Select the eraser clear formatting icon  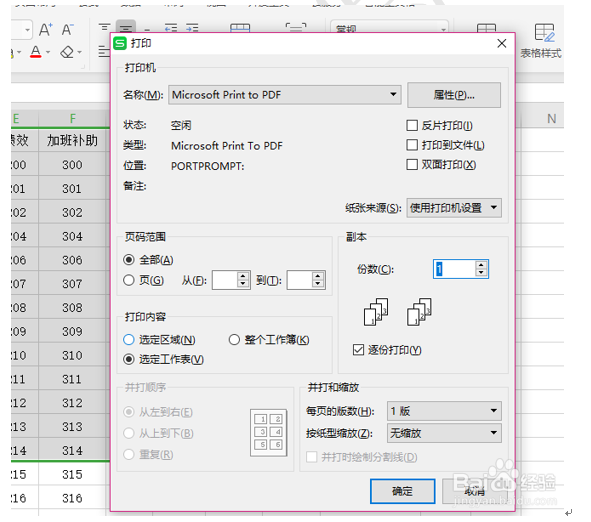[67, 52]
